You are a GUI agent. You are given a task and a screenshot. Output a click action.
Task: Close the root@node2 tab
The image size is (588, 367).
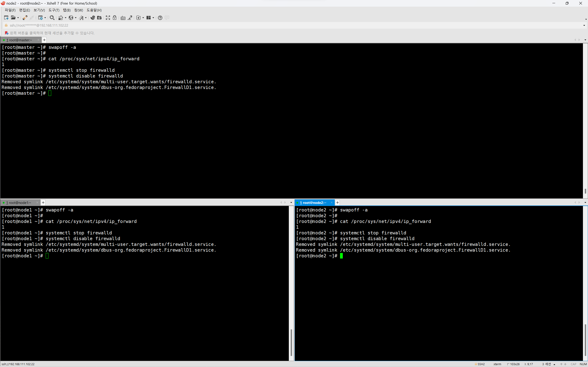[331, 203]
